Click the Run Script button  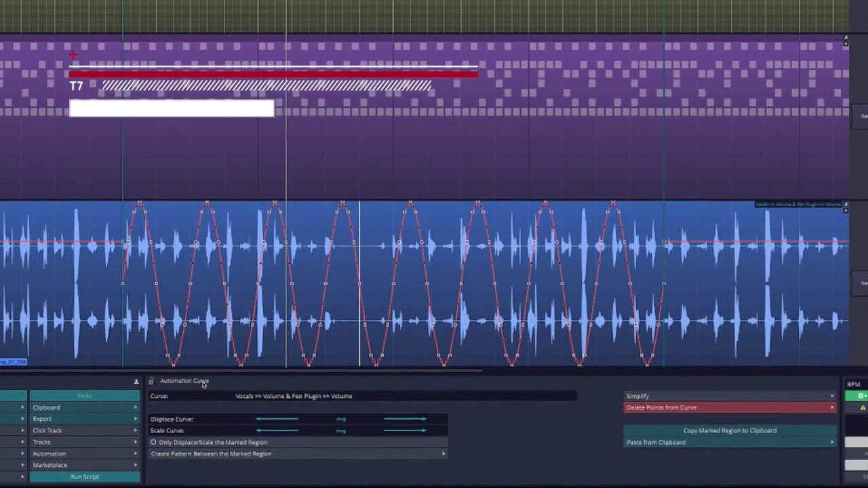point(85,476)
